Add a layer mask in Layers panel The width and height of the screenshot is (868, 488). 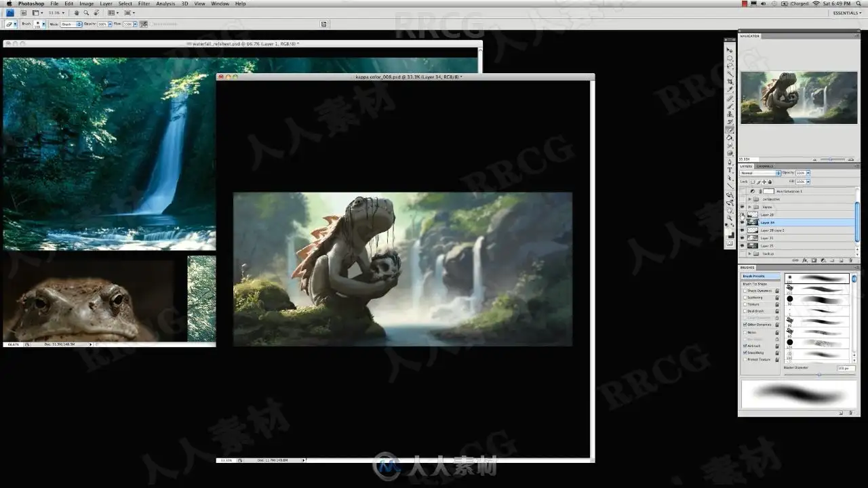click(x=814, y=260)
